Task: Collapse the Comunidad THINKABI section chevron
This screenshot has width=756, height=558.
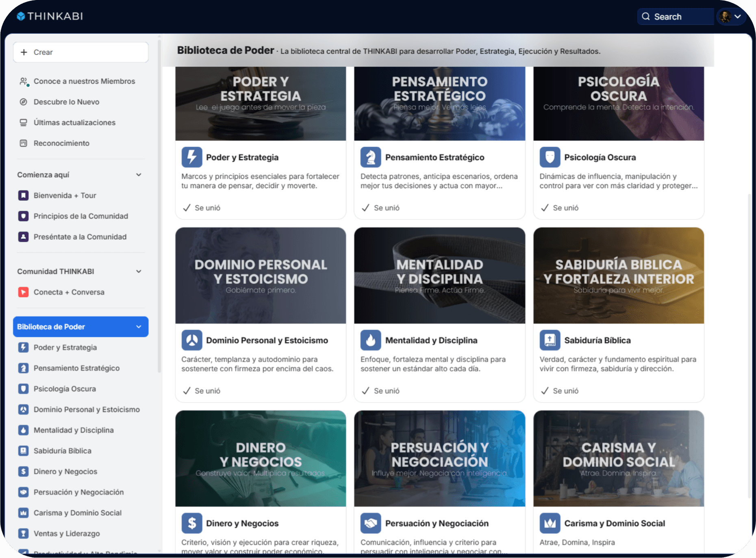Action: click(x=139, y=271)
